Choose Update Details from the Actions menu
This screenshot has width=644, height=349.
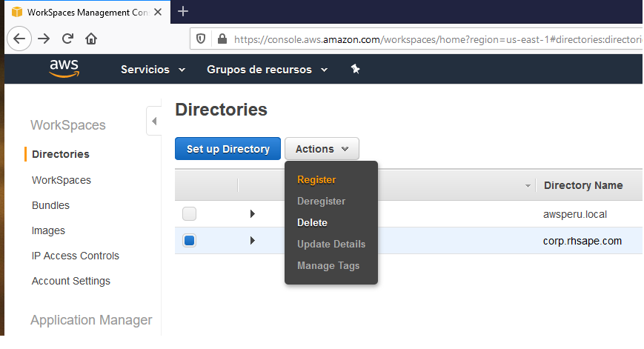pyautogui.click(x=331, y=244)
